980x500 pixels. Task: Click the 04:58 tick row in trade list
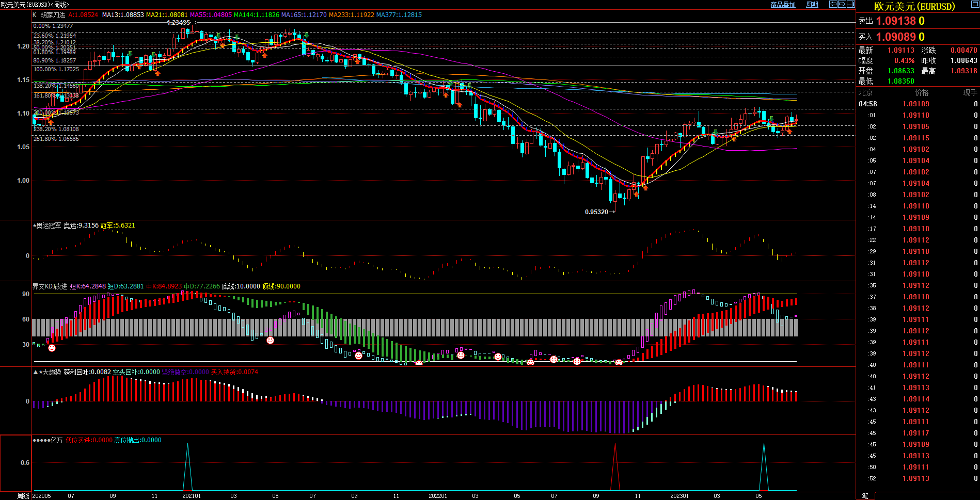pos(867,104)
